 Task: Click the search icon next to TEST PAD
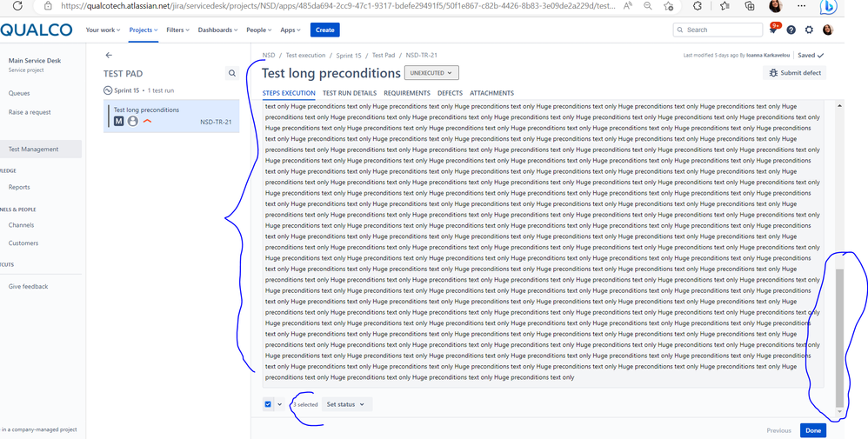232,73
